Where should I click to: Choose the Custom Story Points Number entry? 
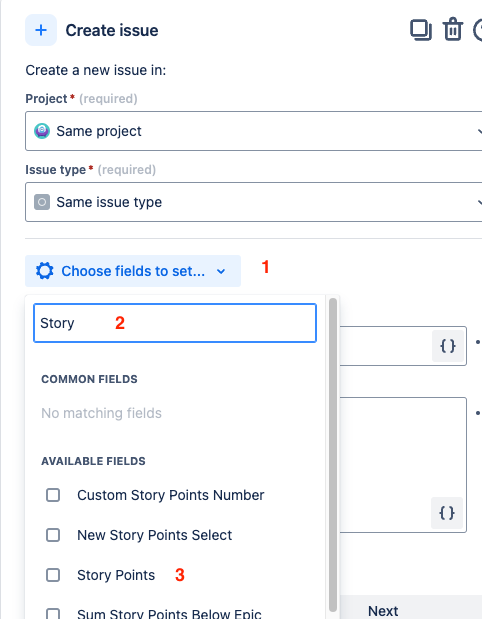point(171,495)
